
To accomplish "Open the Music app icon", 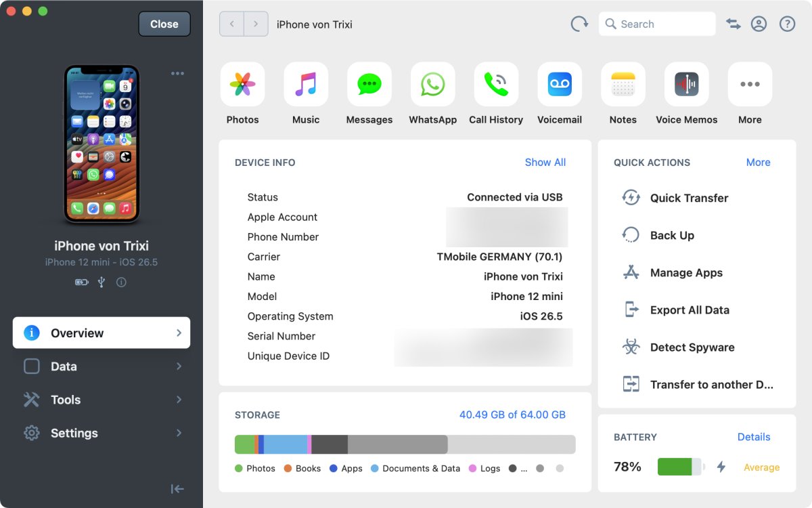I will [x=306, y=84].
